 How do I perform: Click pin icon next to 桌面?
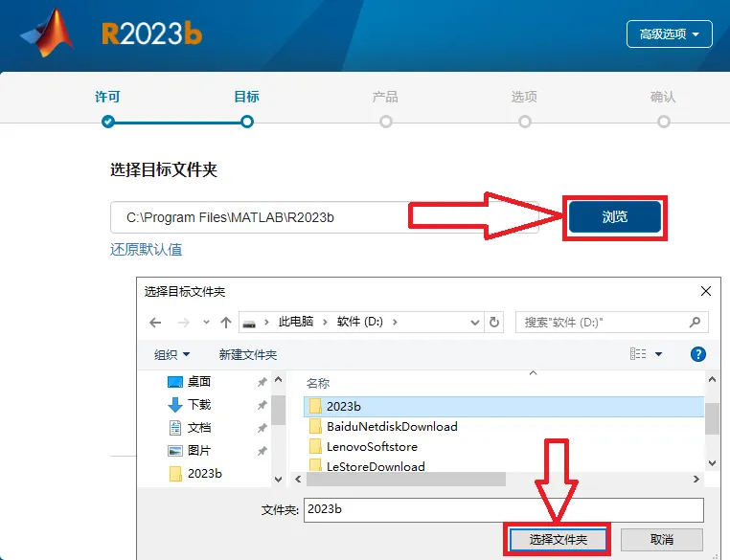point(262,382)
